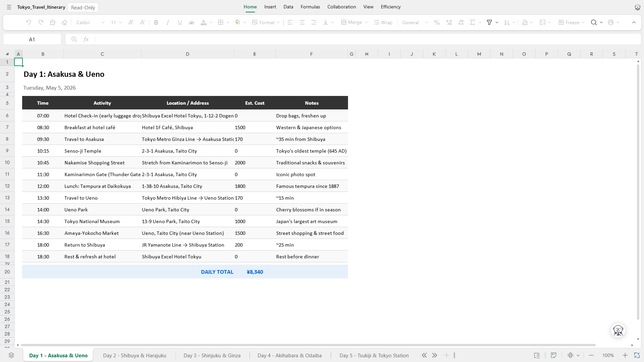
Task: Click the Merge cells button
Action: (352, 22)
